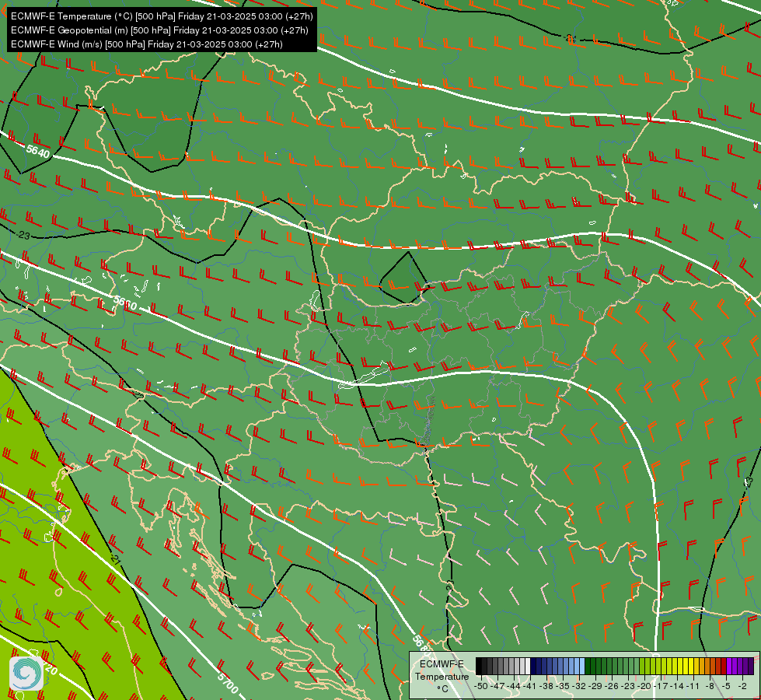The width and height of the screenshot is (761, 700).
Task: Click the -50 value on the legend scale
Action: tap(481, 686)
